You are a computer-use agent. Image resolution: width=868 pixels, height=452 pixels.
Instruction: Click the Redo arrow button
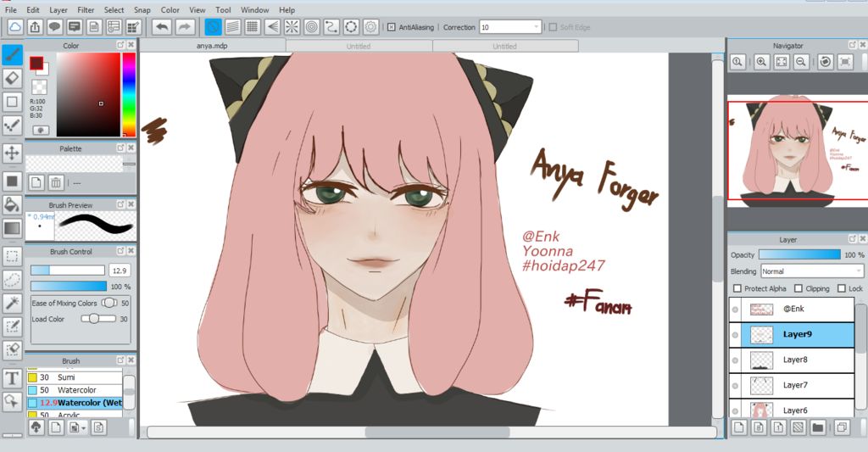click(x=185, y=26)
